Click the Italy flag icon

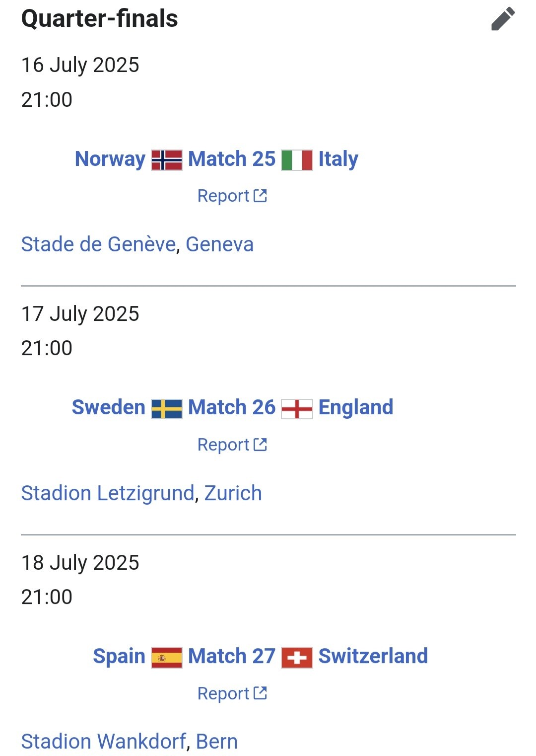297,160
